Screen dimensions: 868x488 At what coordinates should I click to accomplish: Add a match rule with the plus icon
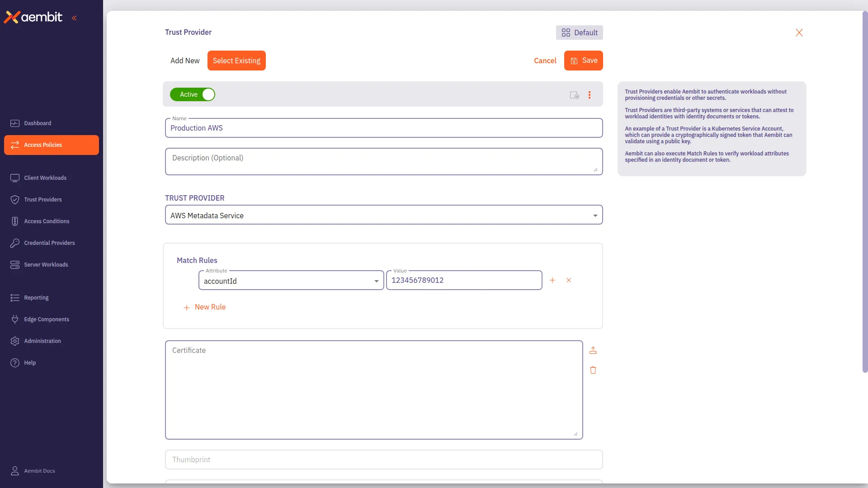pyautogui.click(x=552, y=280)
